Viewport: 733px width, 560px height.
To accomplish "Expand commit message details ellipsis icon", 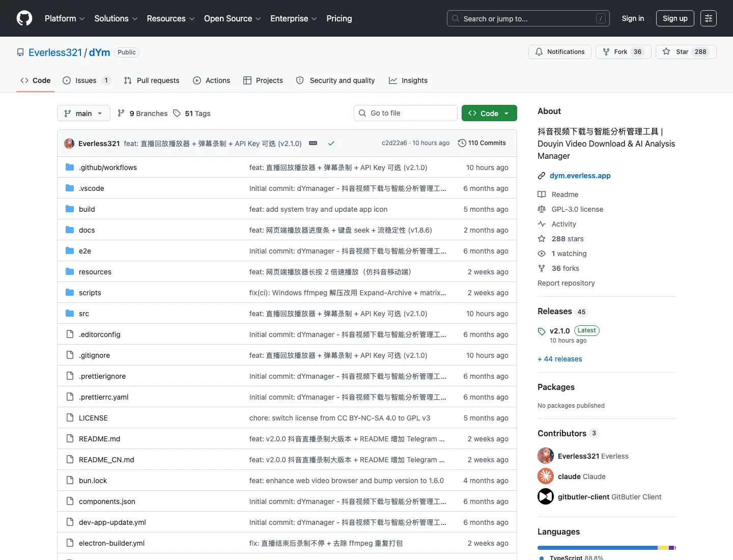I will [313, 144].
